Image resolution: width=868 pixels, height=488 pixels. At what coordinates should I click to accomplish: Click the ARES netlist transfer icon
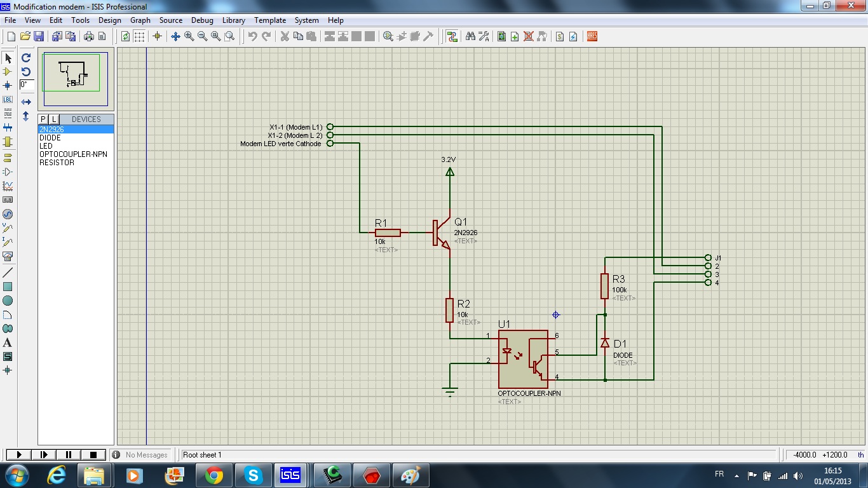592,37
